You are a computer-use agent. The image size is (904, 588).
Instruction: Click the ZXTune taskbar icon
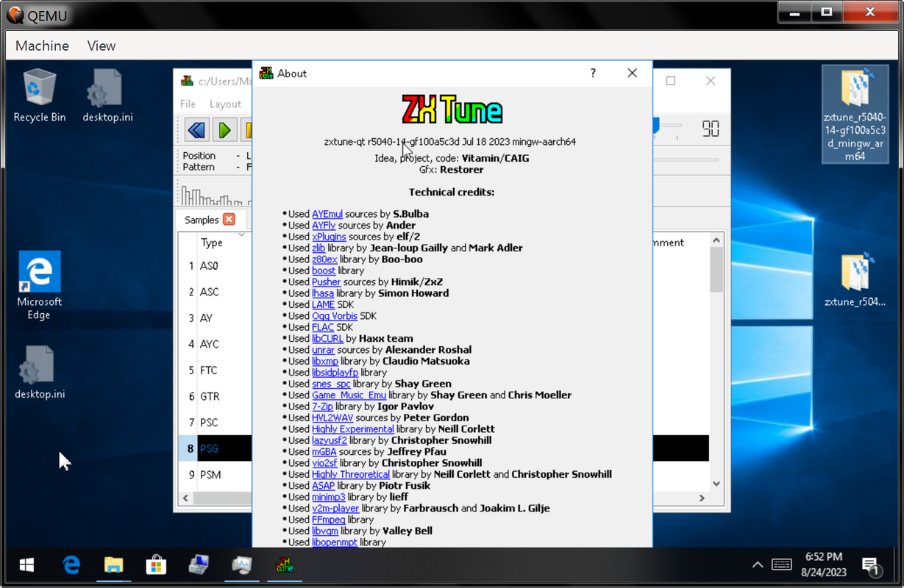pos(284,565)
